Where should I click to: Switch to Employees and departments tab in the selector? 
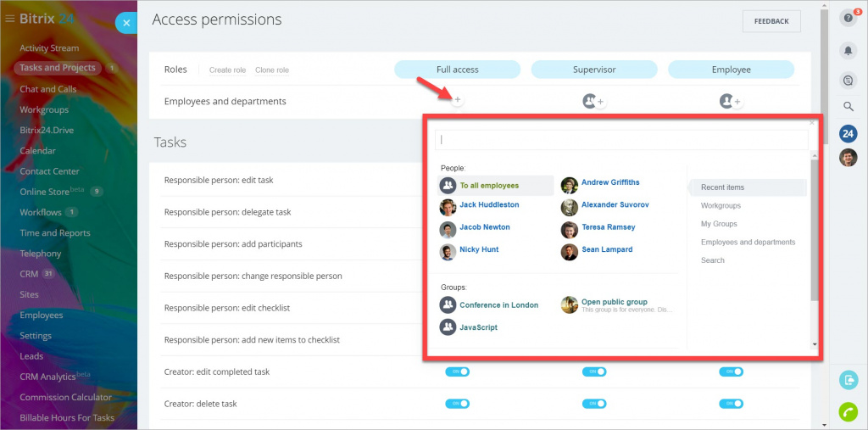(x=748, y=243)
